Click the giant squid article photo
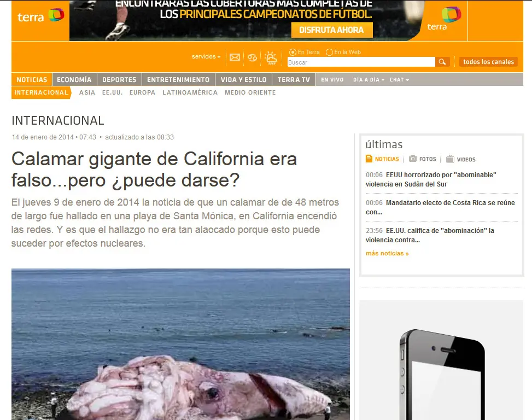Image resolution: width=532 pixels, height=420 pixels. tap(180, 345)
